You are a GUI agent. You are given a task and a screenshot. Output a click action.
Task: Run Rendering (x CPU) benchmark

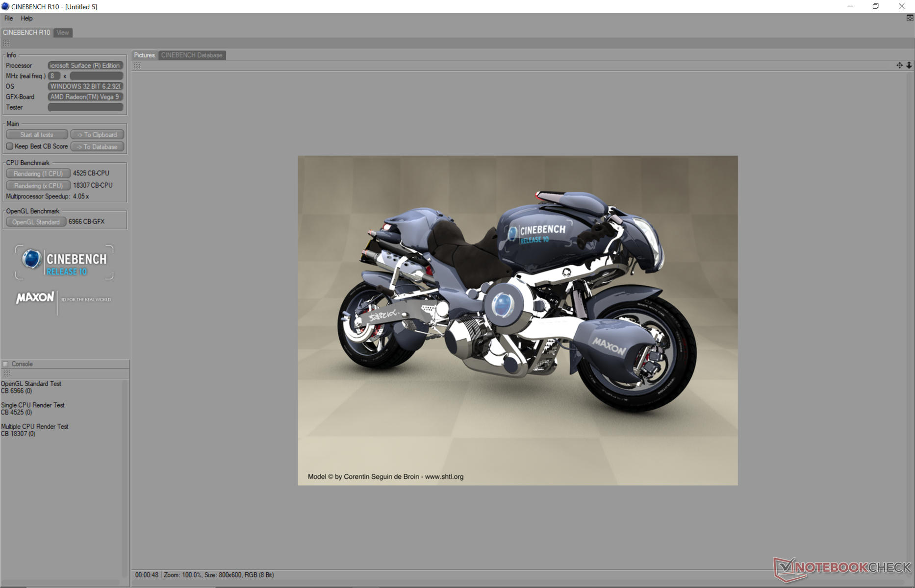point(38,186)
